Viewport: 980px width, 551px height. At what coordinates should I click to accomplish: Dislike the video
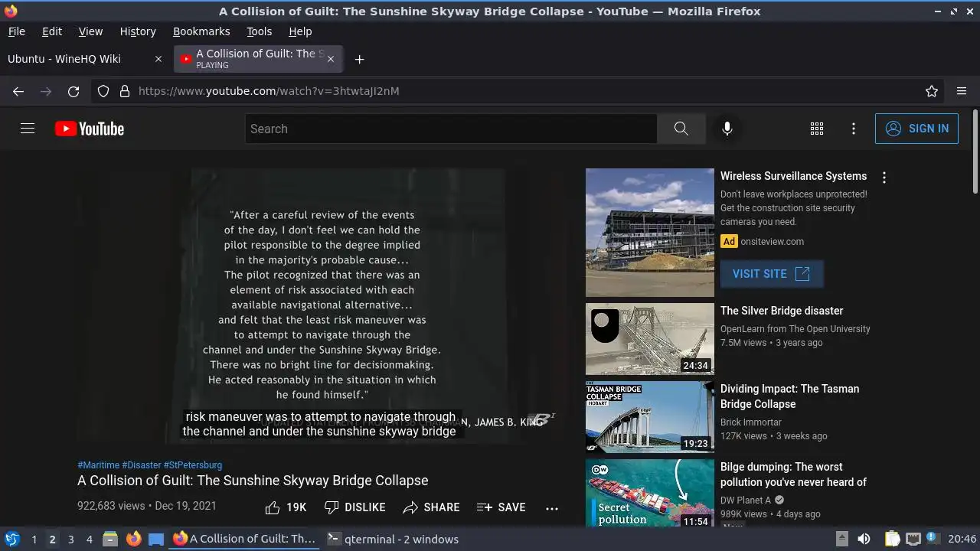[x=354, y=507]
